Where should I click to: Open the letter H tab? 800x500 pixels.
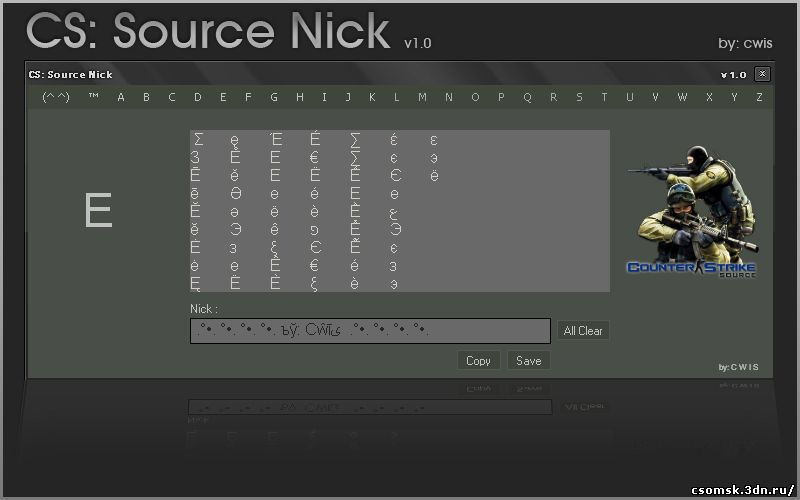pyautogui.click(x=299, y=97)
